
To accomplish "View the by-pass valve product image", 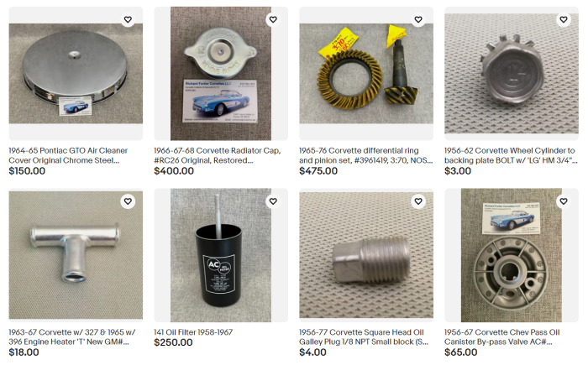I will tap(512, 255).
